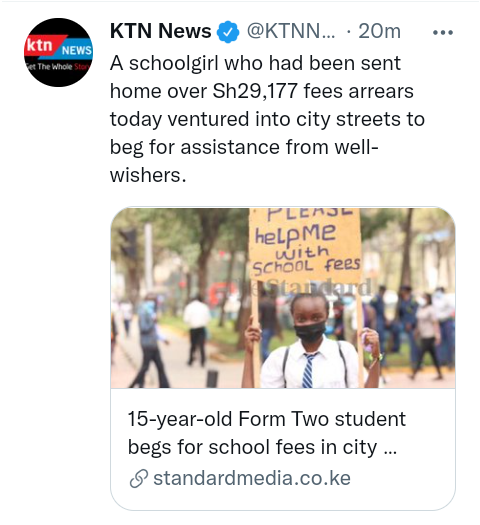
Task: Click the 'Sh29,177' amount in tweet text
Action: click(255, 91)
